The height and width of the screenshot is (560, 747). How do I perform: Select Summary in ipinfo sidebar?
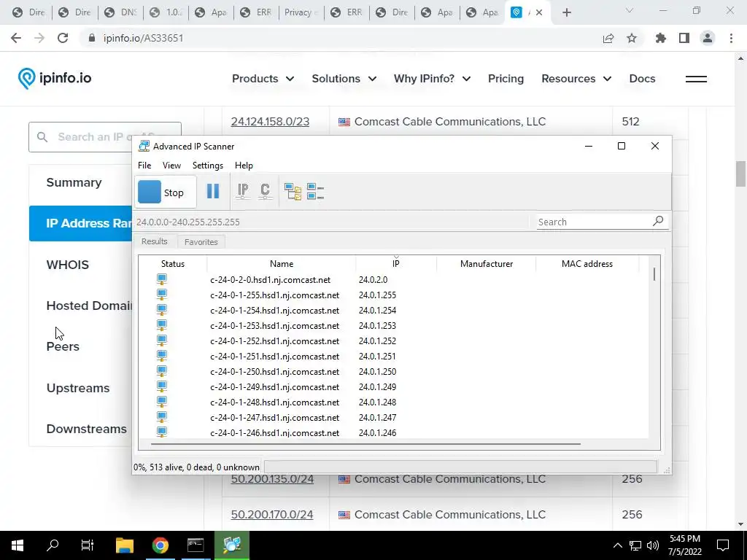[74, 182]
